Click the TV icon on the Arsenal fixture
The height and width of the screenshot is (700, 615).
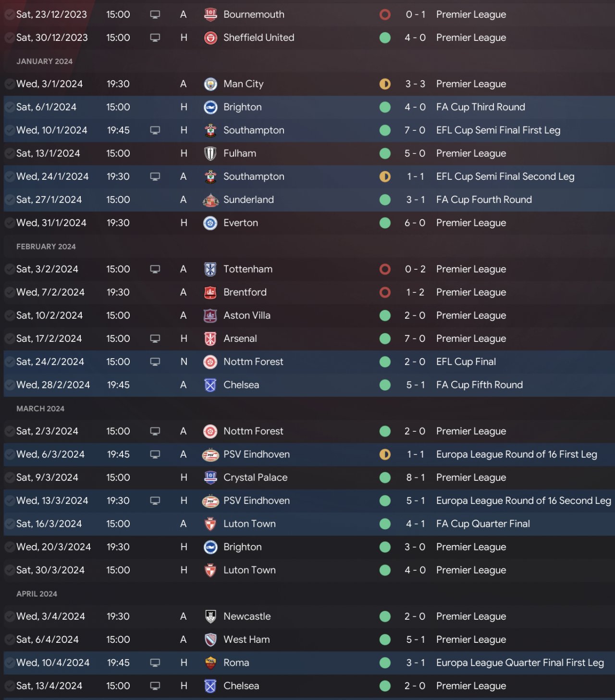(155, 338)
